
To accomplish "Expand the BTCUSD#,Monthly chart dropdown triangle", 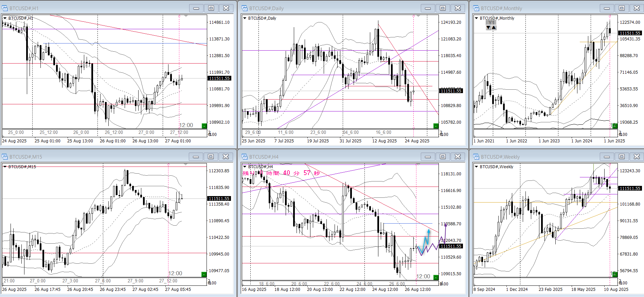I will [477, 18].
